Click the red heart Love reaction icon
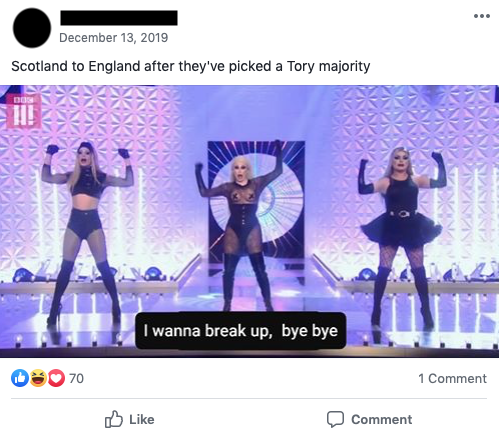 pos(56,378)
